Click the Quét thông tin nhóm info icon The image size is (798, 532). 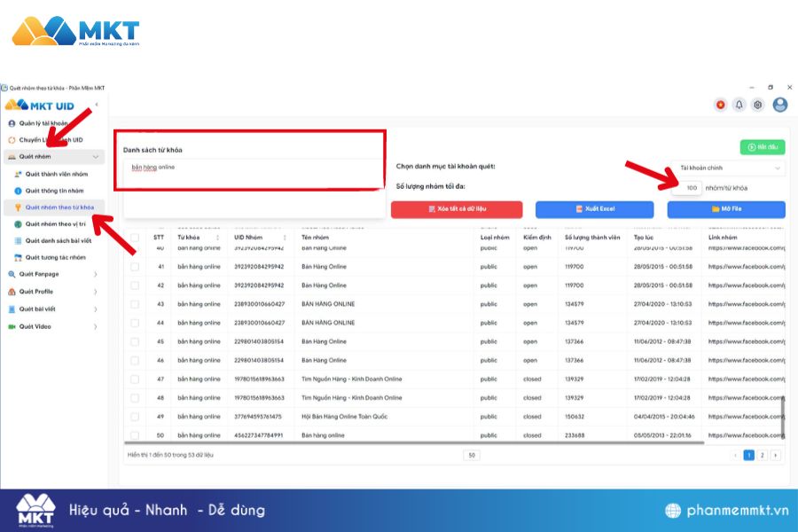tap(18, 191)
